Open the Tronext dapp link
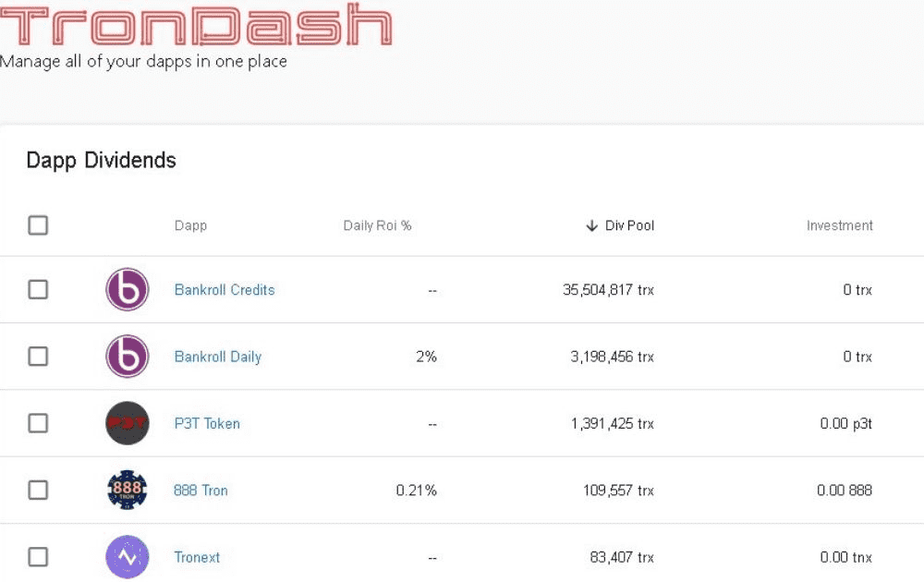 coord(197,557)
